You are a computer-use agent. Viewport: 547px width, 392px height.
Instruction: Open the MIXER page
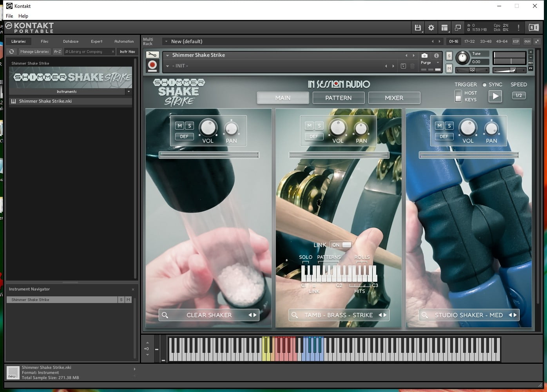(x=394, y=98)
